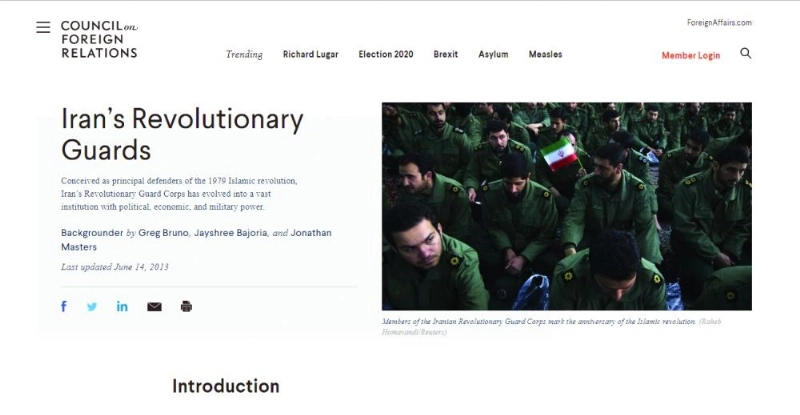
Task: Open author Jayshree Bajoria's page
Action: coord(231,233)
